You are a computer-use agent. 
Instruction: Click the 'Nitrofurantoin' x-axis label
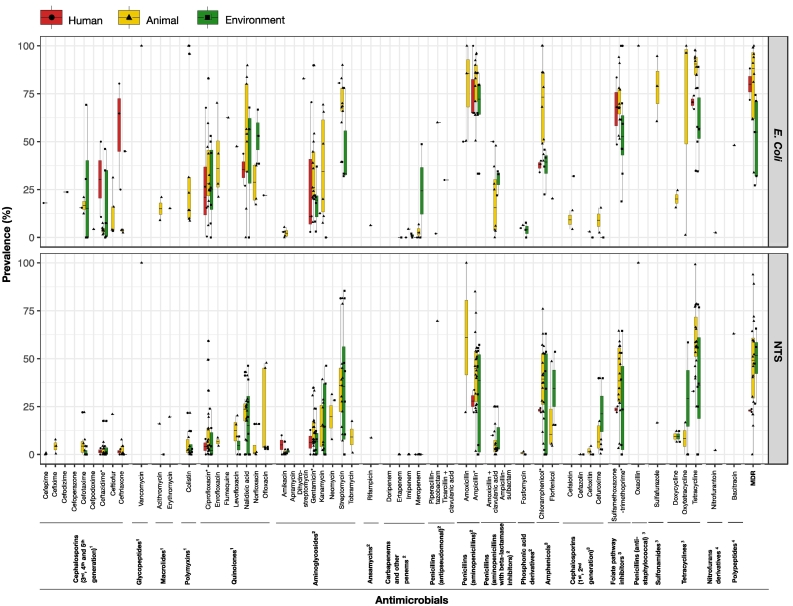(714, 490)
